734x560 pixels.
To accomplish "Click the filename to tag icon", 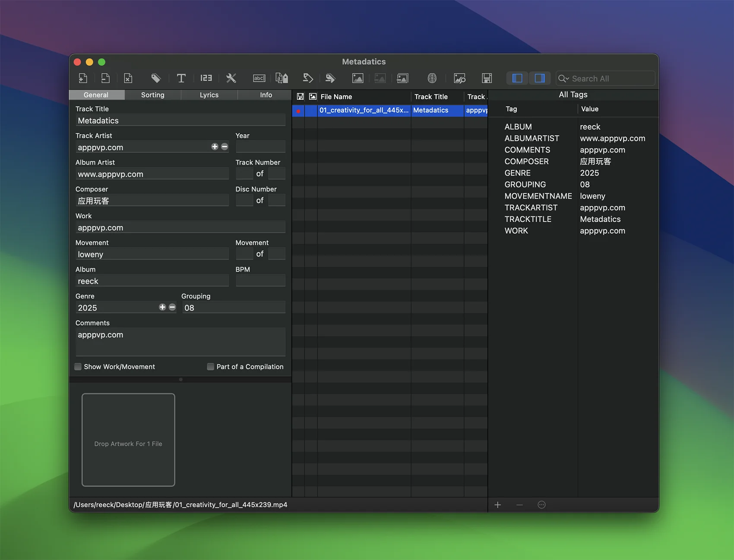I will pos(282,78).
